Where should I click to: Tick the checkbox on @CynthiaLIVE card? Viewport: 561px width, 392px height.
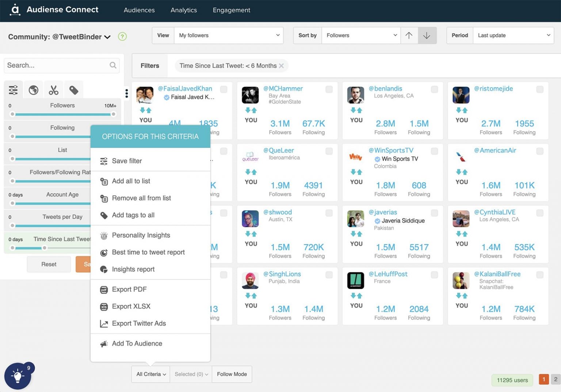coord(540,213)
